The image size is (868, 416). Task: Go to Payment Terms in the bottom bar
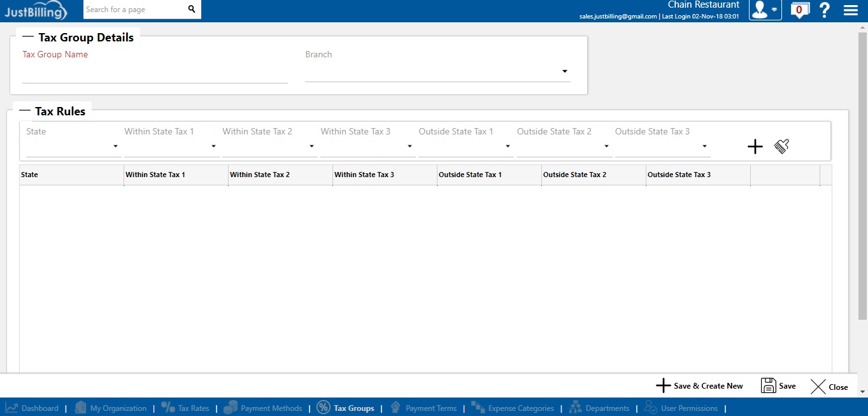tap(431, 408)
